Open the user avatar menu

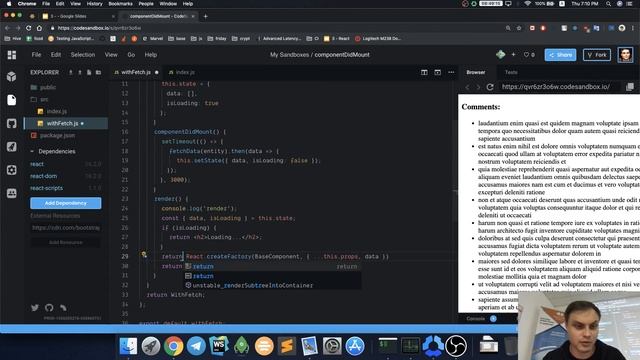click(625, 55)
